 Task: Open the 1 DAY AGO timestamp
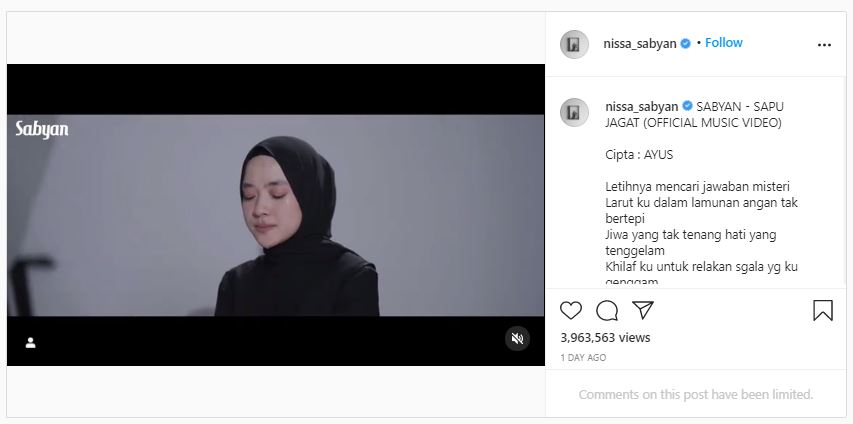583,358
